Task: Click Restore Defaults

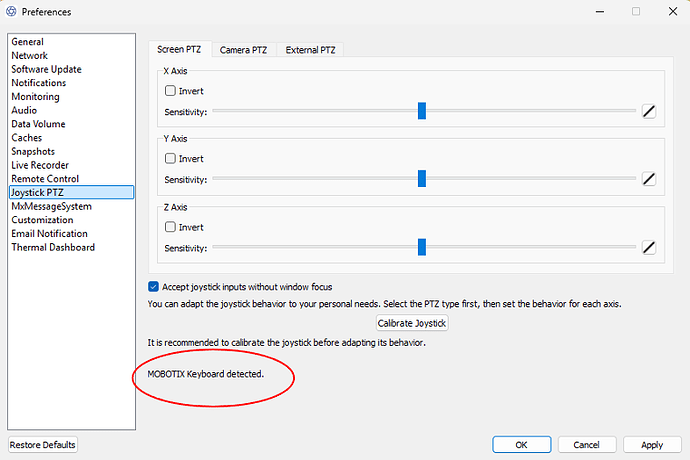Action: [43, 445]
